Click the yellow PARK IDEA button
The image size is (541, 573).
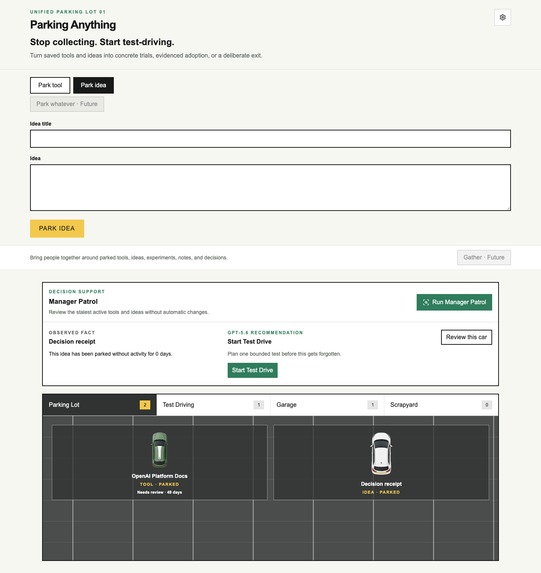click(57, 228)
